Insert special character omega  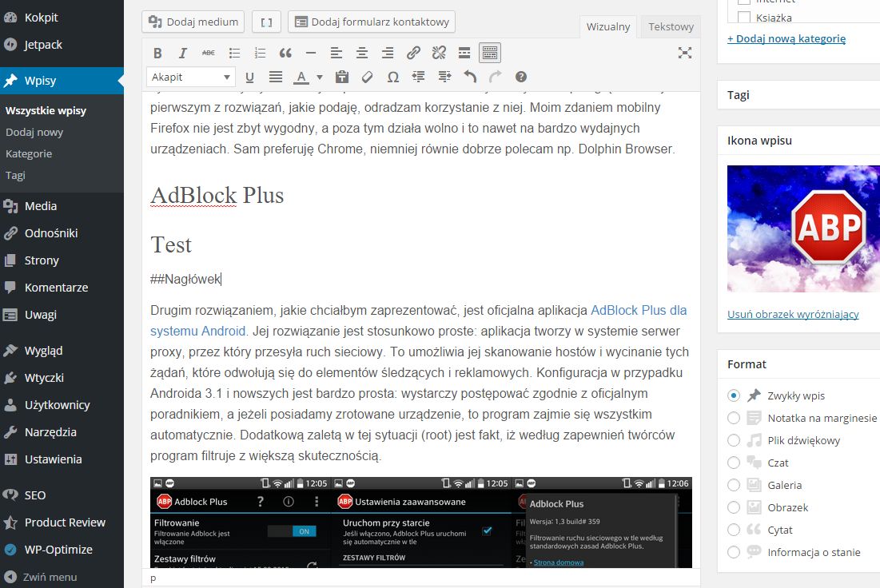click(393, 77)
